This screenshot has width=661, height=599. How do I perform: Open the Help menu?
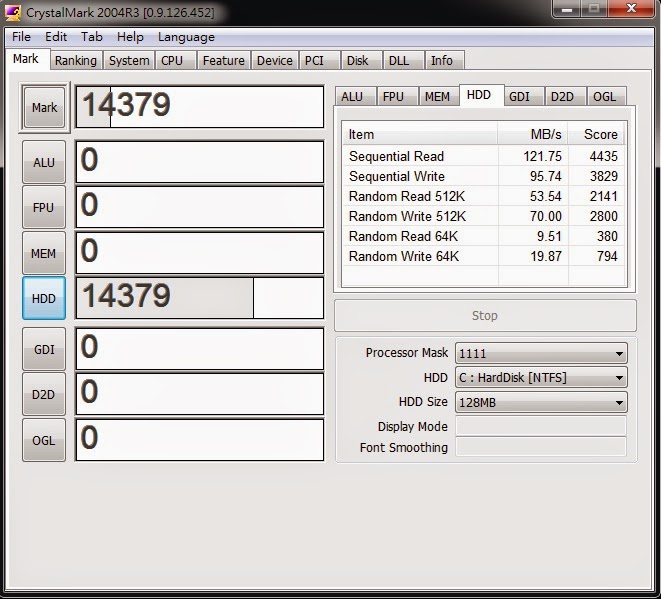[x=130, y=37]
